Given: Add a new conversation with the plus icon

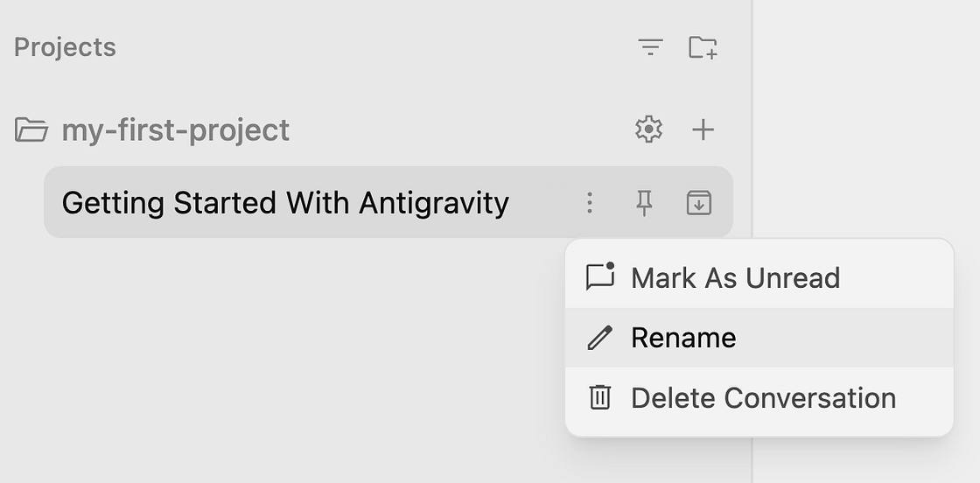Looking at the screenshot, I should point(703,130).
